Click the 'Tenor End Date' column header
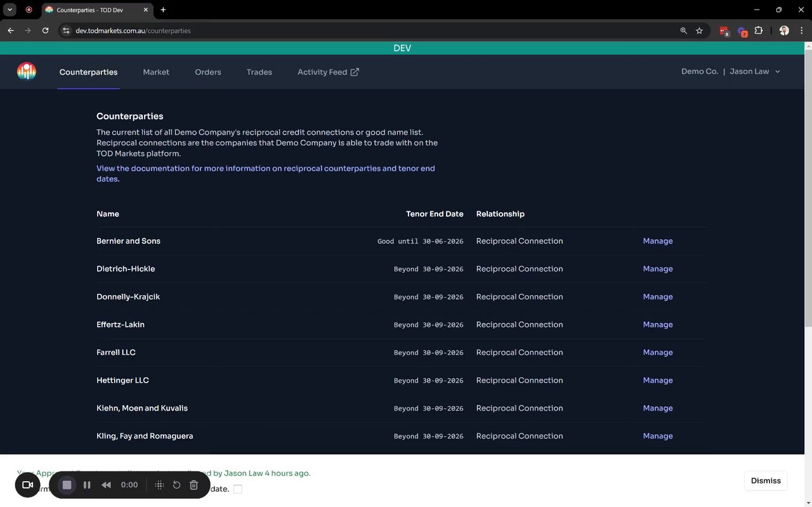Screen dimensions: 812x507 pyautogui.click(x=435, y=214)
